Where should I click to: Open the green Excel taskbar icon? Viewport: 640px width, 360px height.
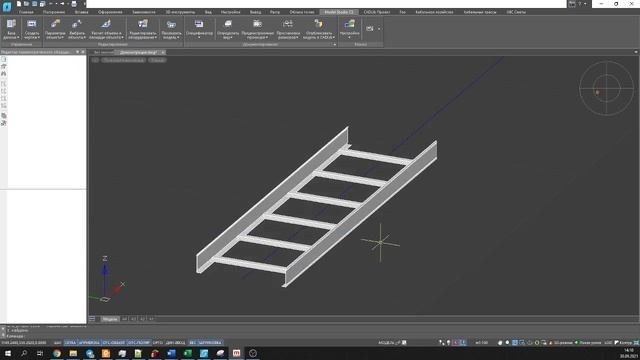point(188,353)
